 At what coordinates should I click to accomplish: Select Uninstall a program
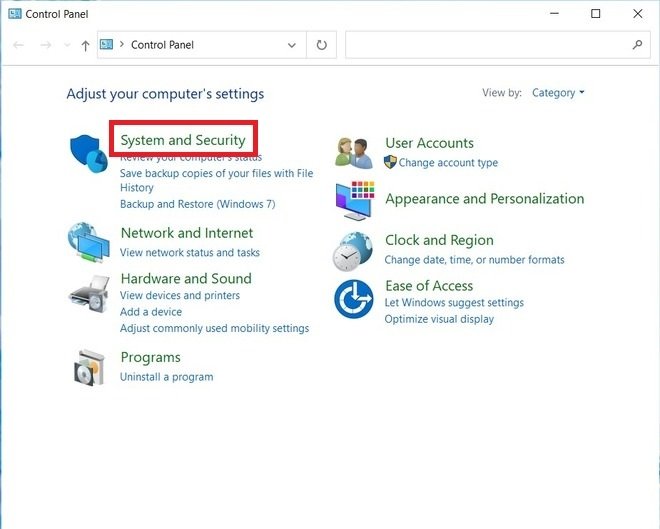(167, 377)
